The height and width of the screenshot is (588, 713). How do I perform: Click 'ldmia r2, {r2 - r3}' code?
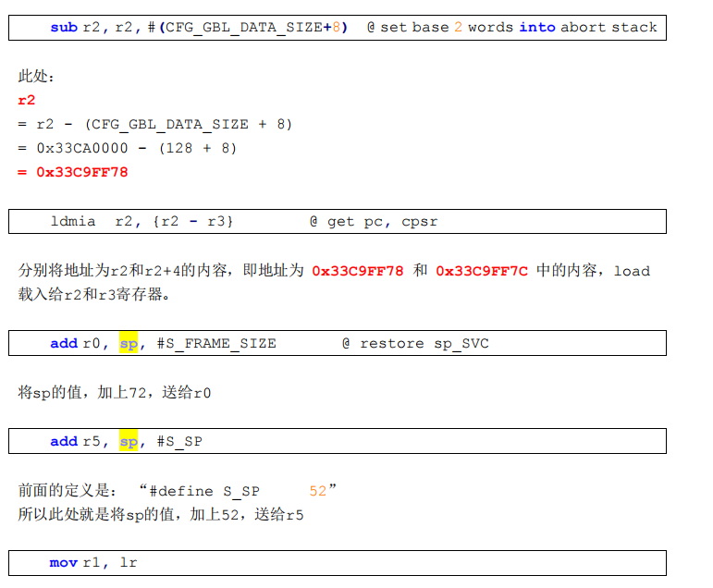tap(141, 222)
